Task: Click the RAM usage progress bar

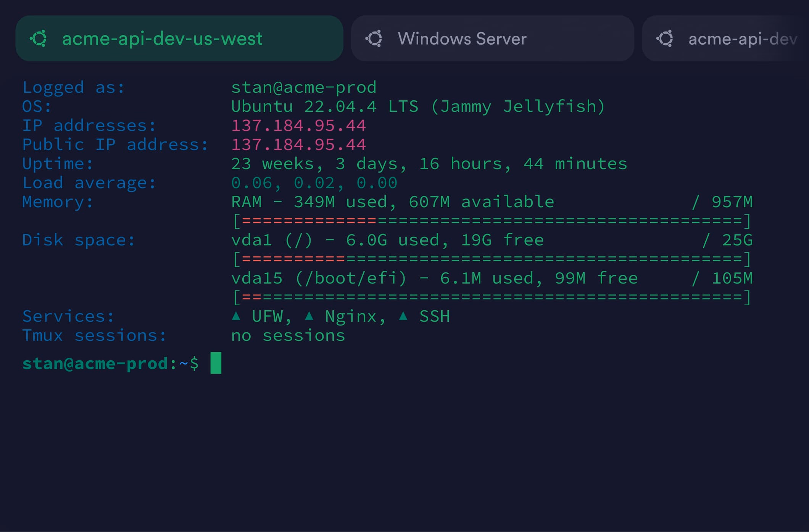Action: pyautogui.click(x=492, y=221)
